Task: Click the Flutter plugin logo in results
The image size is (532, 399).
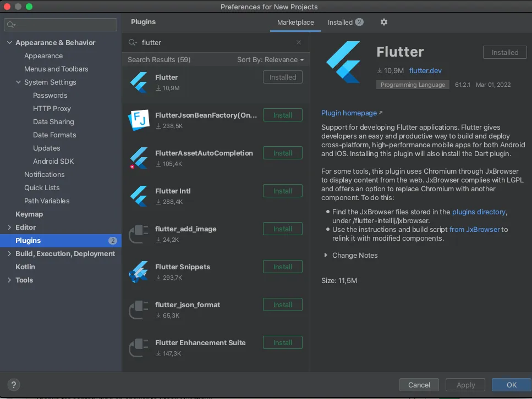Action: 139,82
